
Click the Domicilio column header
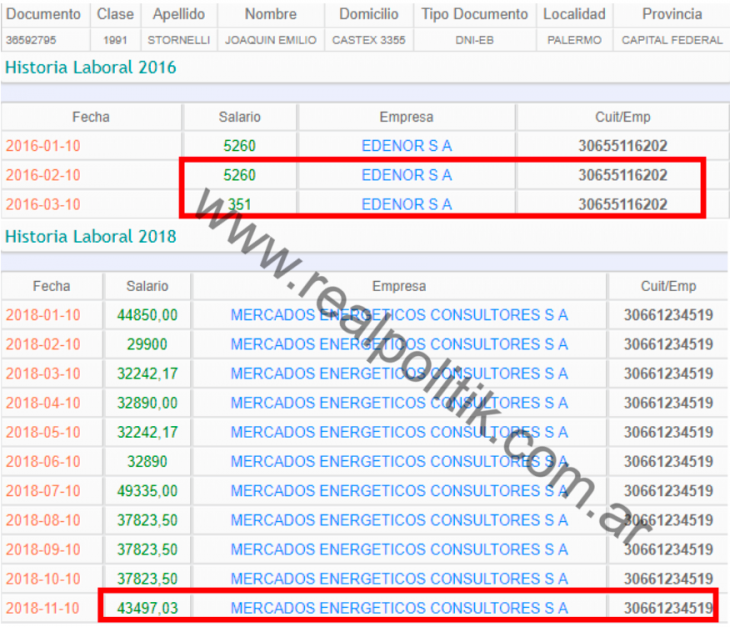tap(369, 14)
